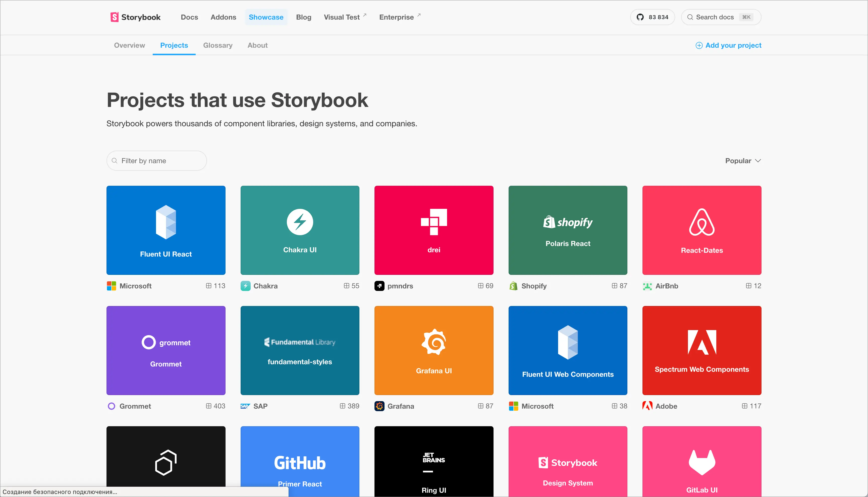Focus the Filter by name input

(157, 161)
